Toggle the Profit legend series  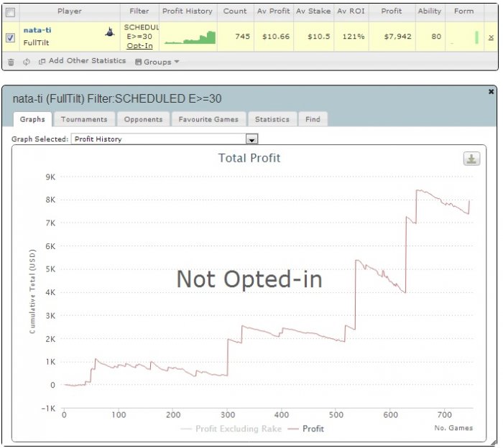click(306, 429)
